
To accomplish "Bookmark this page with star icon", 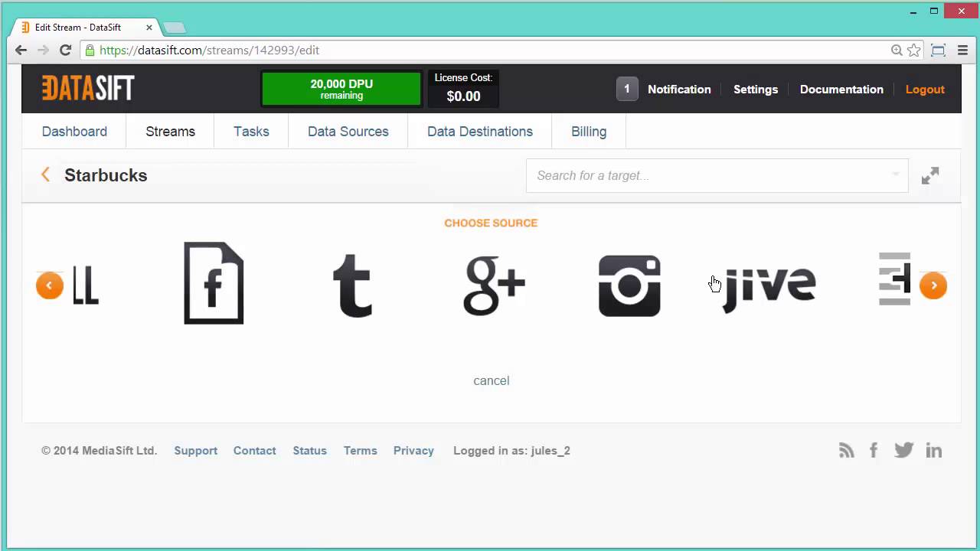I will point(913,50).
